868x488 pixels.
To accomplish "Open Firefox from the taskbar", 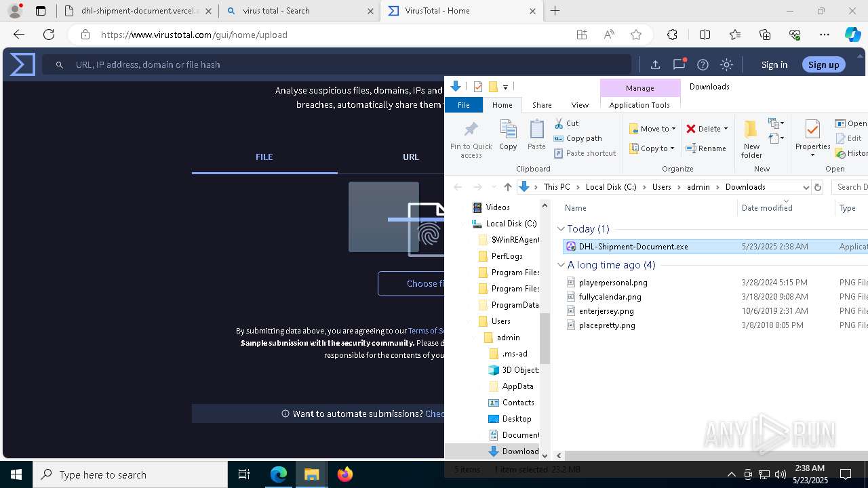I will (x=345, y=474).
